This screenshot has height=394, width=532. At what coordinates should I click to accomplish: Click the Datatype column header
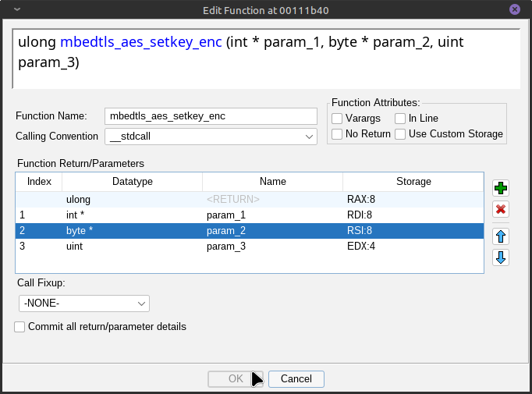[133, 182]
